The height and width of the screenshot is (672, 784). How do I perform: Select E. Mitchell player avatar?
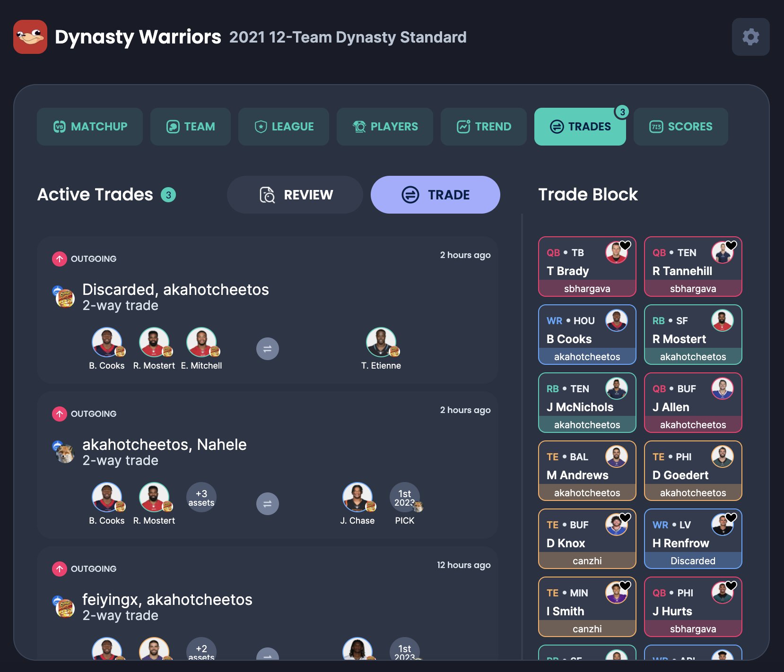click(201, 342)
